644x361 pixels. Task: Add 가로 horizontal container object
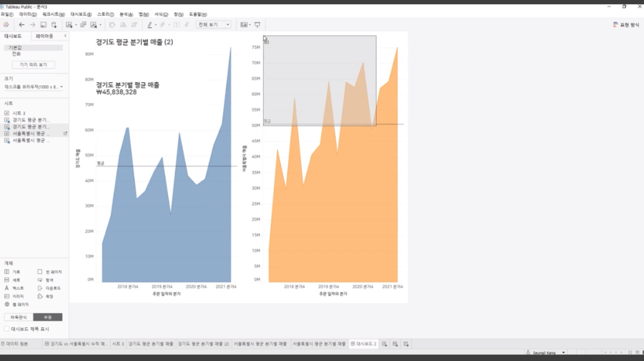[12, 272]
